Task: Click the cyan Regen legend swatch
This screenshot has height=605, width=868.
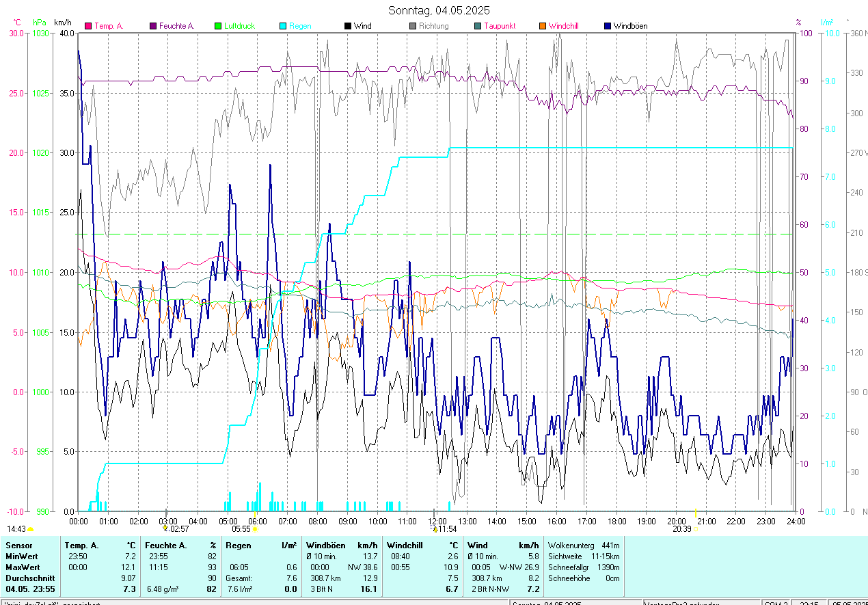Action: (283, 26)
